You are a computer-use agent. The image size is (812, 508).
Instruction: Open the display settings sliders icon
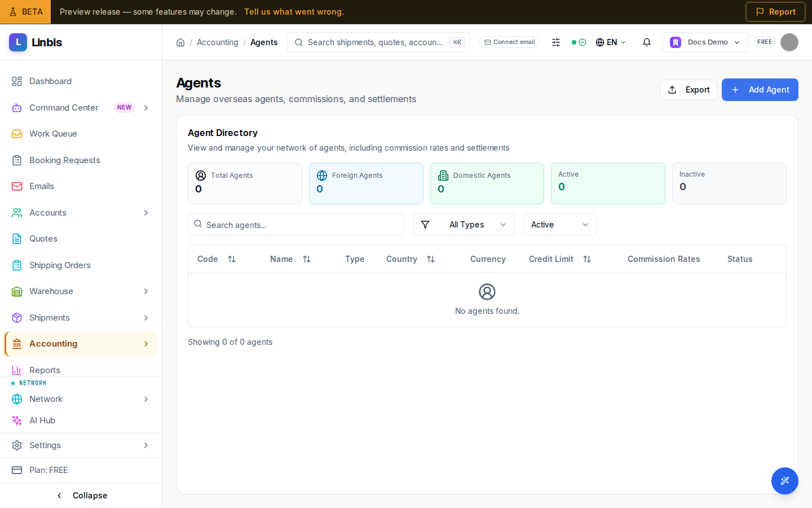[x=556, y=42]
